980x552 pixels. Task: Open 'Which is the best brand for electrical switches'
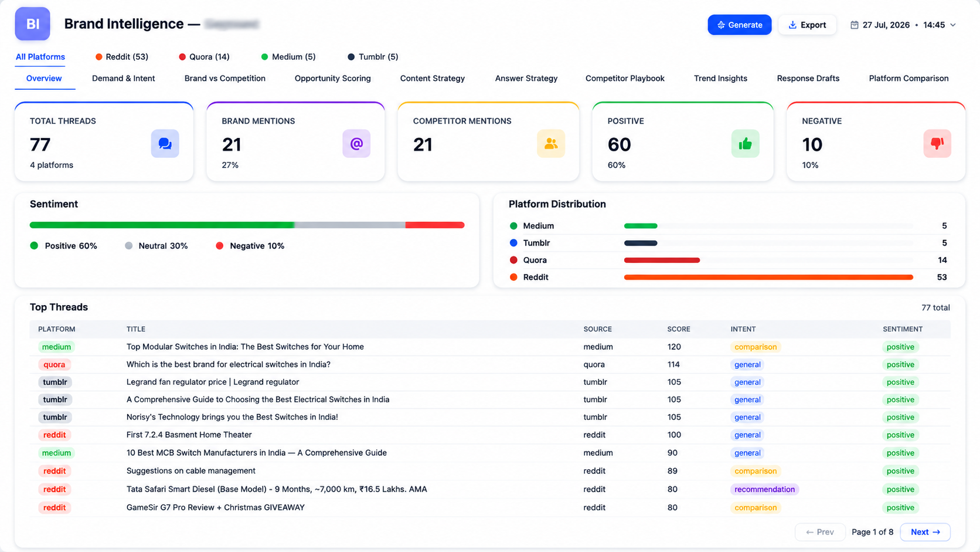tap(229, 364)
